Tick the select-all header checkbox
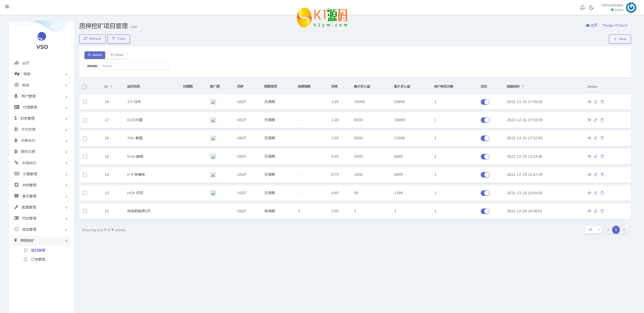This screenshot has width=644, height=313. pyautogui.click(x=85, y=87)
